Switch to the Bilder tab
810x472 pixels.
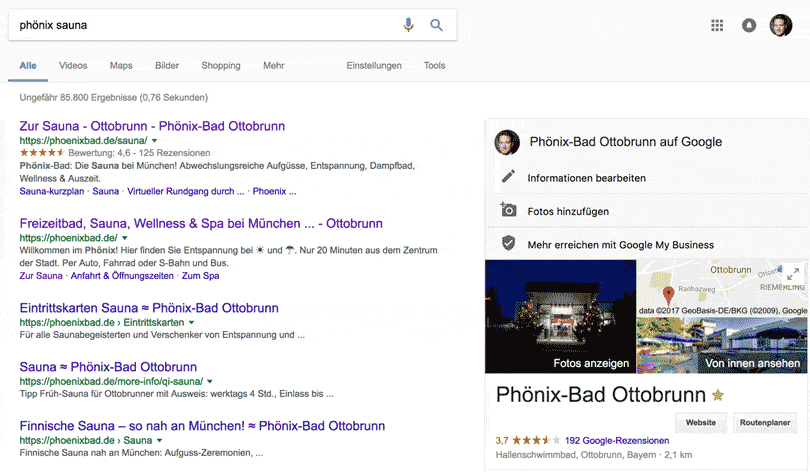click(167, 66)
